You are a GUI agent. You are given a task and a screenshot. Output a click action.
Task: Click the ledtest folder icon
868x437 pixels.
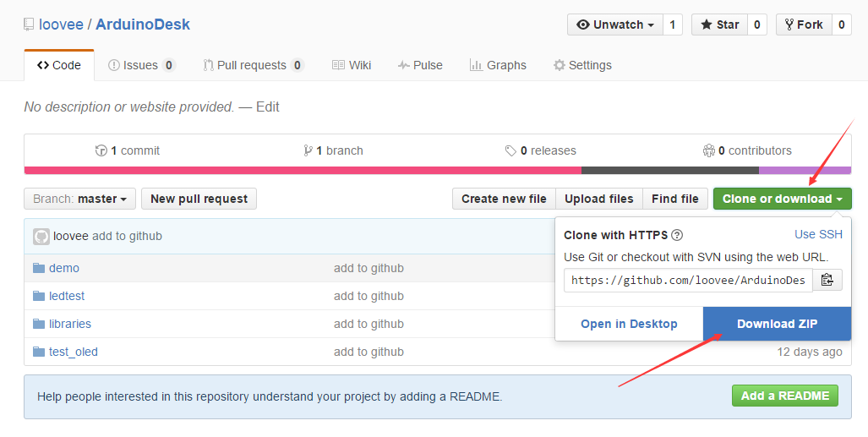pyautogui.click(x=39, y=296)
